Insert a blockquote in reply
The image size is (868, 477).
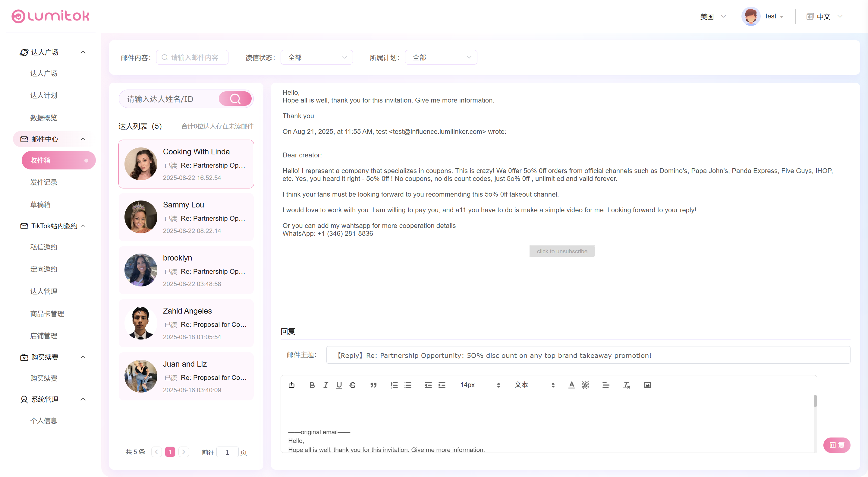(373, 385)
